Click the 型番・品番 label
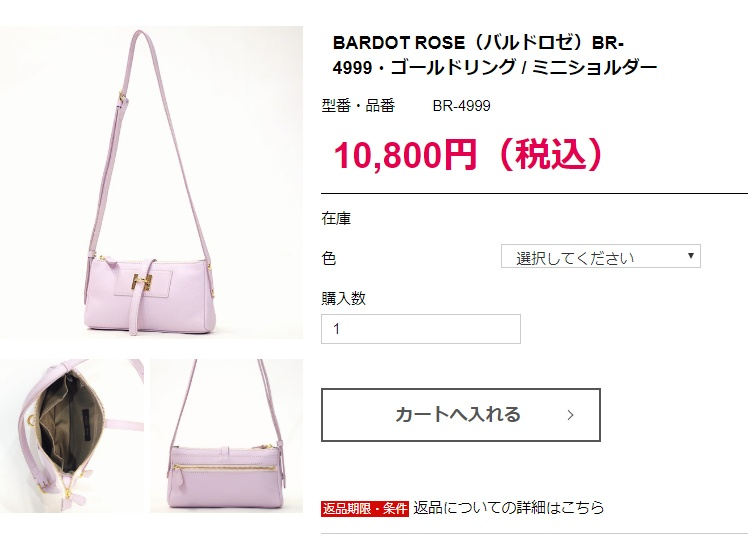Screen dimensions: 748x534 [358, 105]
